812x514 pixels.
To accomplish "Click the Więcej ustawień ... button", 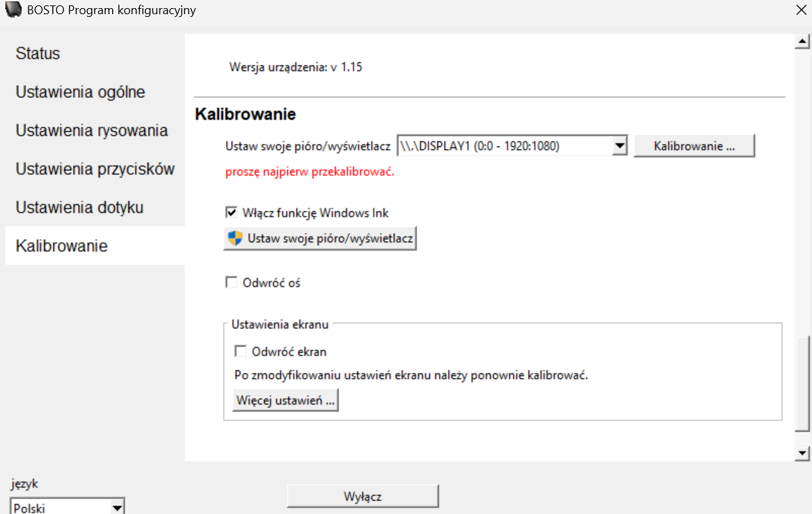I will point(285,401).
